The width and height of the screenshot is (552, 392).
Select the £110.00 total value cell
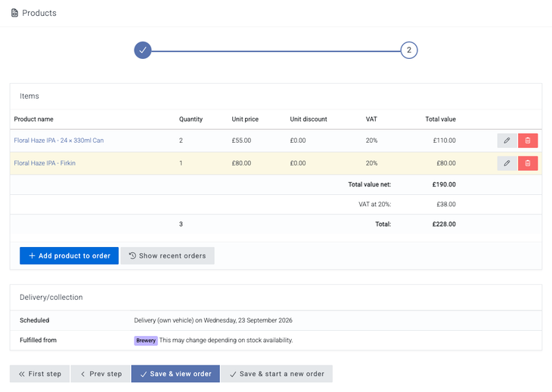coord(445,140)
